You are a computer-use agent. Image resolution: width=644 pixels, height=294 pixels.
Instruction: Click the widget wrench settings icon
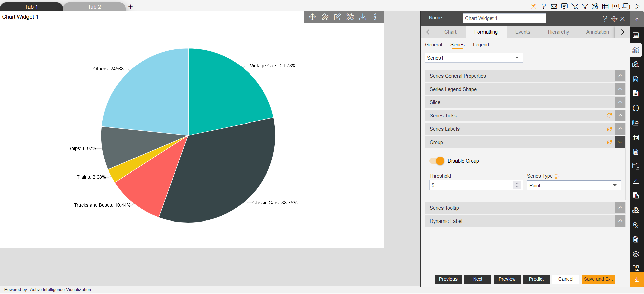350,17
